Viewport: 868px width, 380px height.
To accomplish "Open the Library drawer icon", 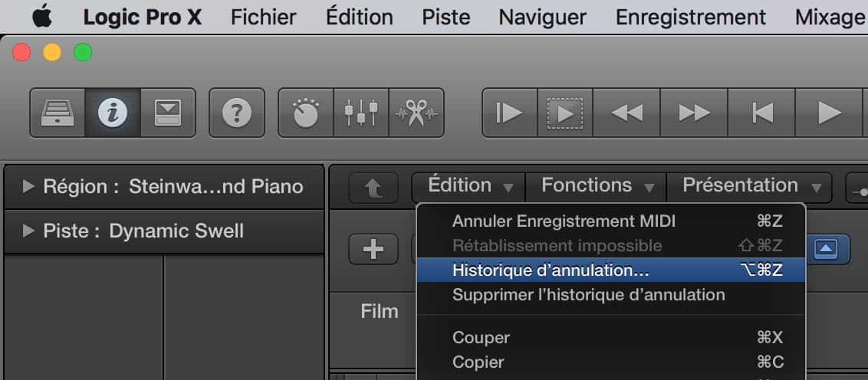I will [58, 113].
